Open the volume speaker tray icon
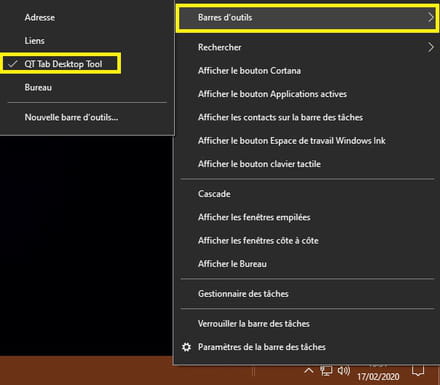This screenshot has width=440, height=385. (344, 371)
